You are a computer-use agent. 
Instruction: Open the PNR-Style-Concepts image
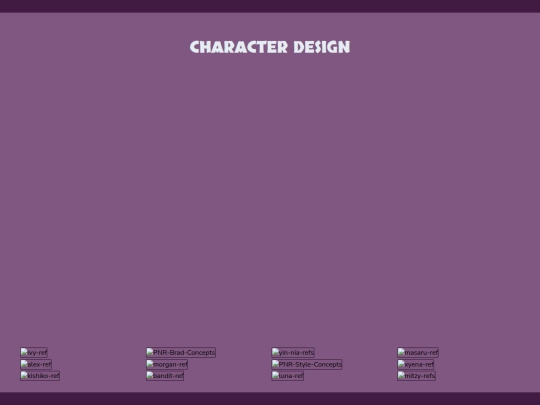(x=307, y=364)
